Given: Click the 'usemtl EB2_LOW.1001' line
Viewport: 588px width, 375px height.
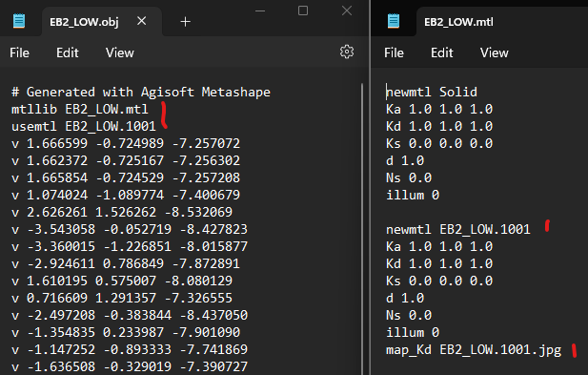Looking at the screenshot, I should (x=83, y=127).
